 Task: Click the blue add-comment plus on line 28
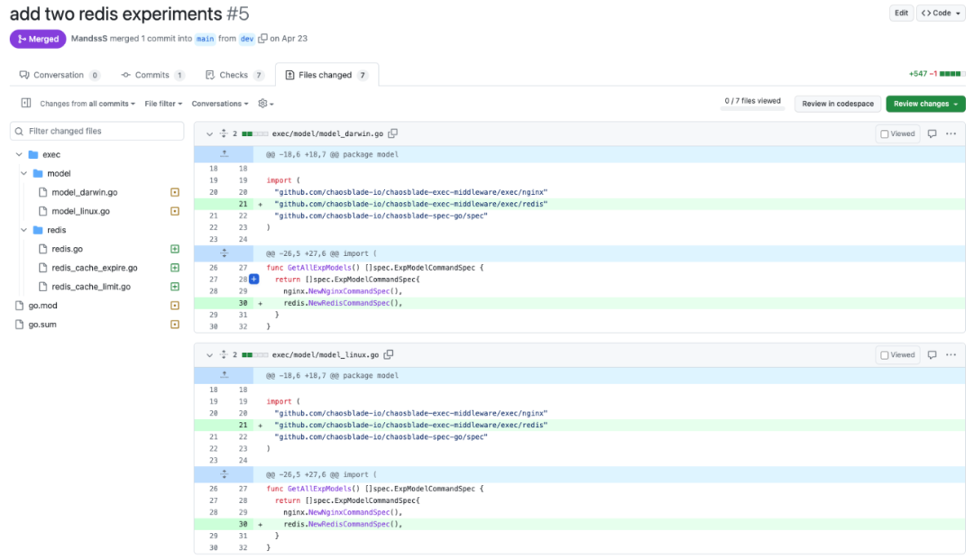pyautogui.click(x=253, y=280)
